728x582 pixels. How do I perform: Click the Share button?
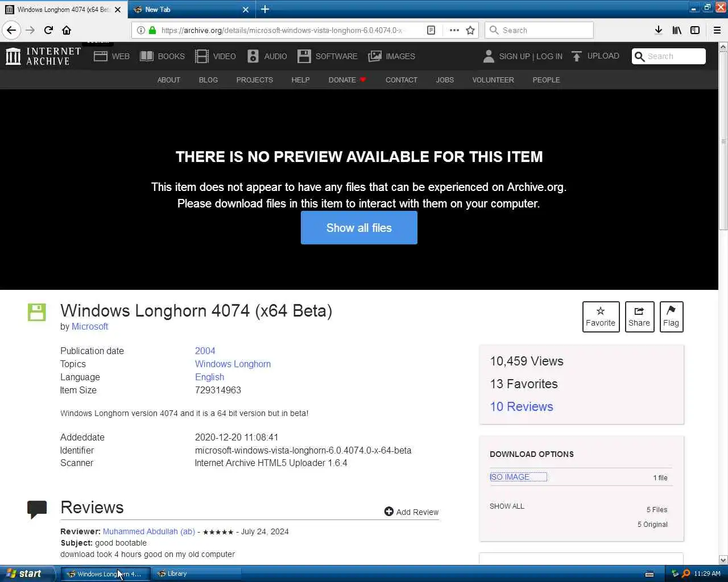639,317
